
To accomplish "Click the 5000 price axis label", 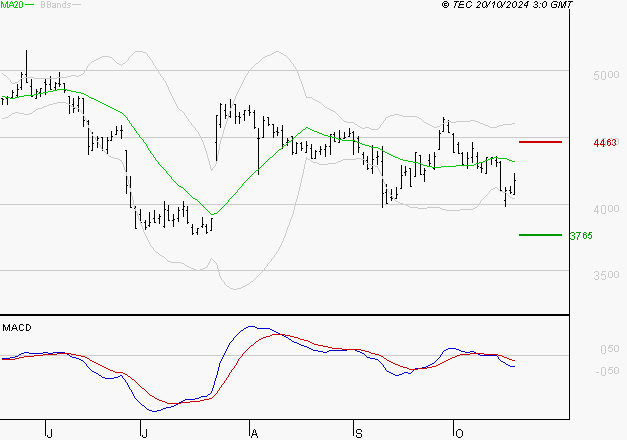I will [606, 75].
